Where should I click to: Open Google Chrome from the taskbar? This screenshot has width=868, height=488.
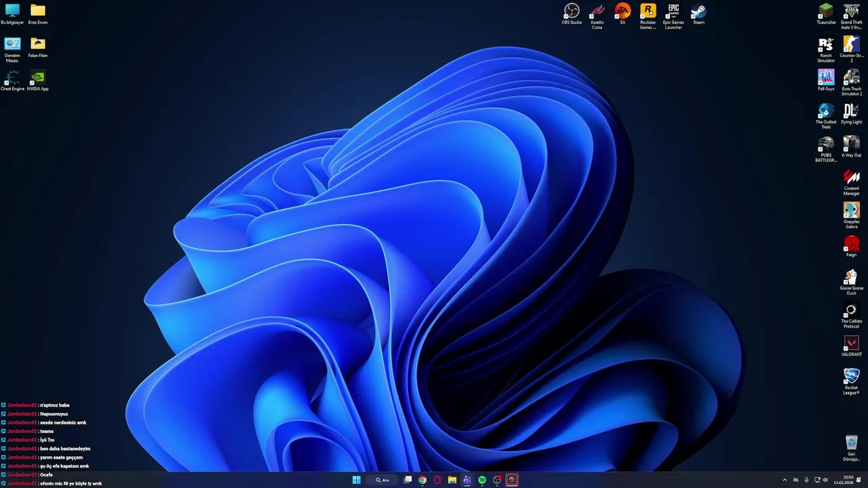[x=422, y=480]
